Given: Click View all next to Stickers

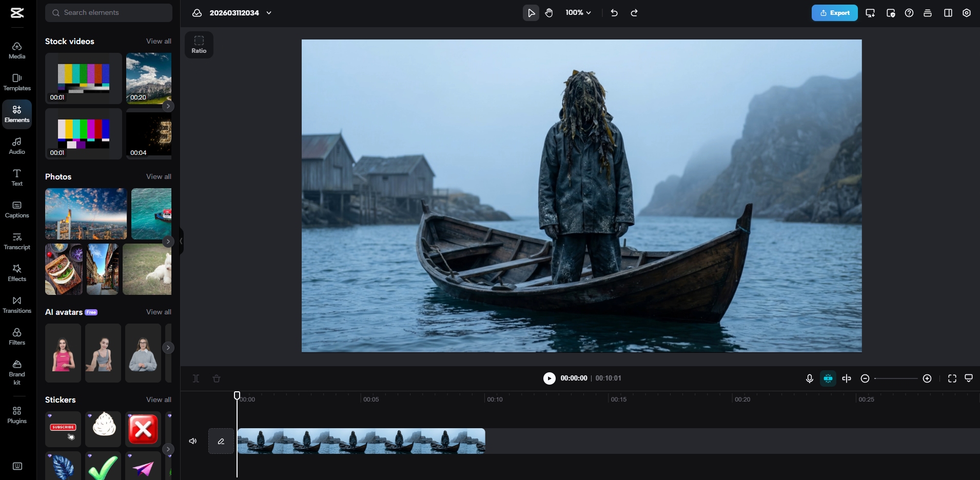Looking at the screenshot, I should tap(159, 399).
